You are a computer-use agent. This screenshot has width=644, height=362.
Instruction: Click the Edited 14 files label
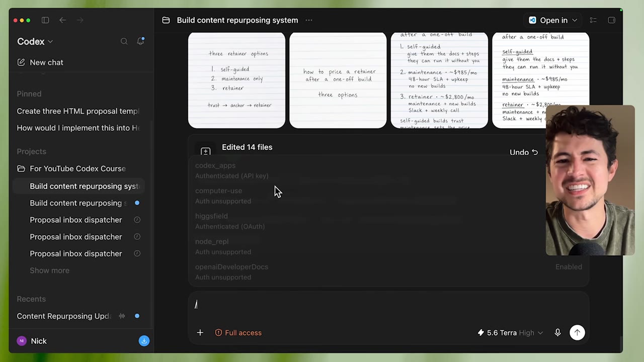pos(247,147)
